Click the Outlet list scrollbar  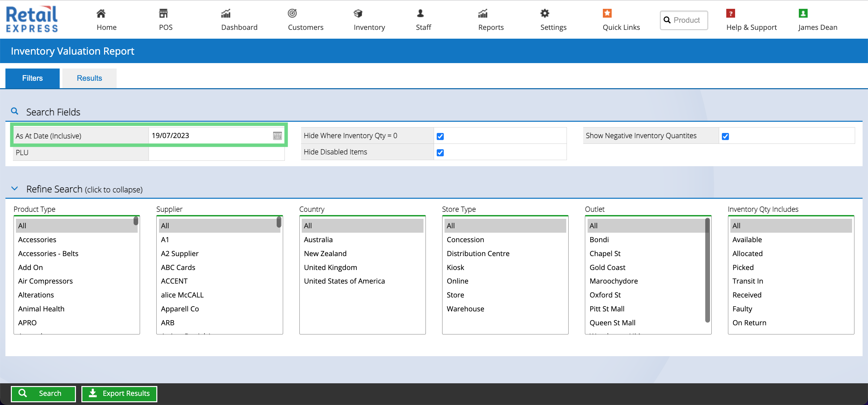[707, 270]
